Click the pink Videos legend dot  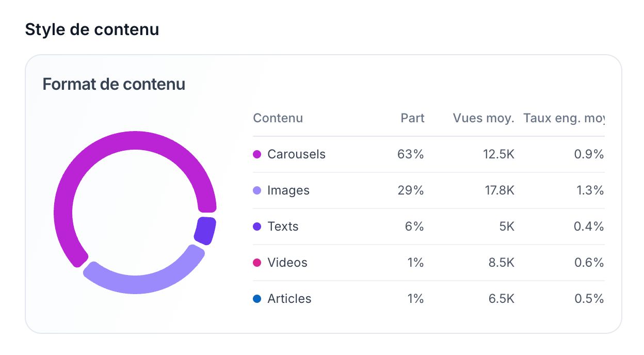(257, 263)
